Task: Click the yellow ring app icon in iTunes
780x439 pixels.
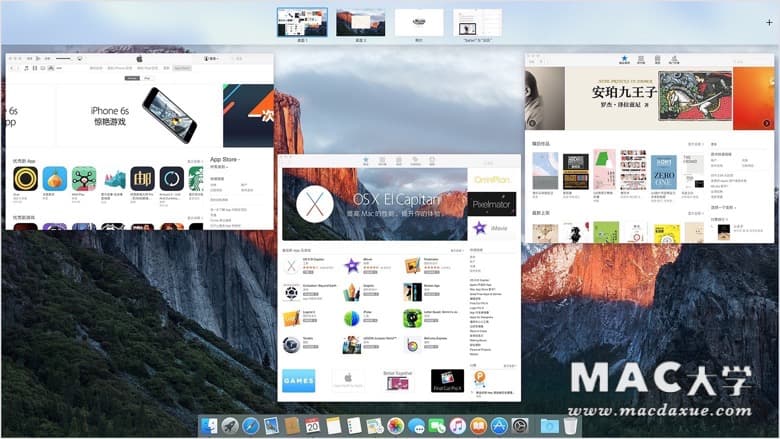Action: click(25, 179)
